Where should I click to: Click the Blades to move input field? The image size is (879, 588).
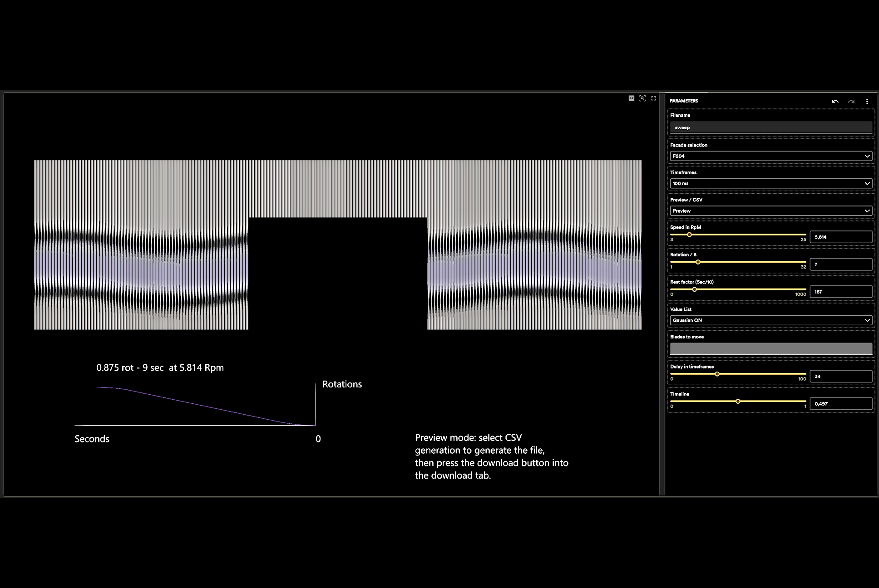pyautogui.click(x=770, y=348)
